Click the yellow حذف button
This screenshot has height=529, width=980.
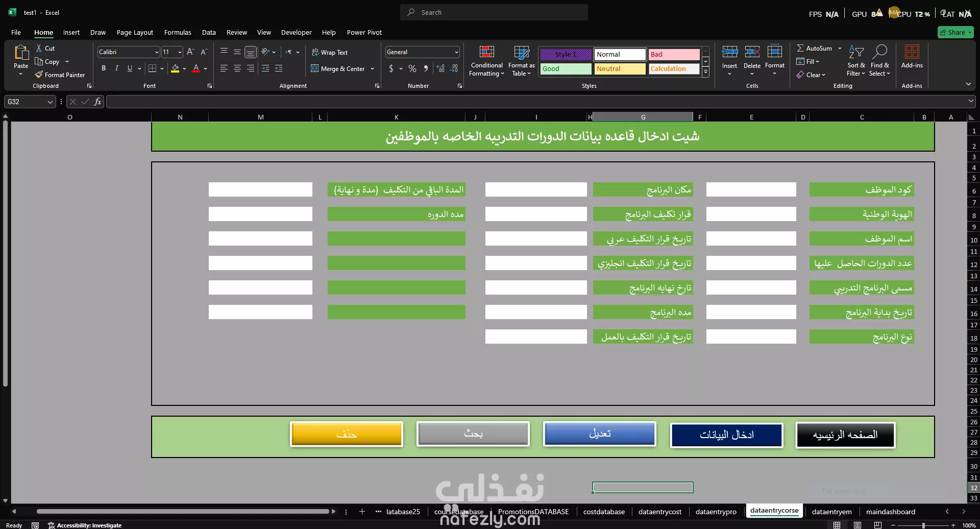(x=347, y=434)
